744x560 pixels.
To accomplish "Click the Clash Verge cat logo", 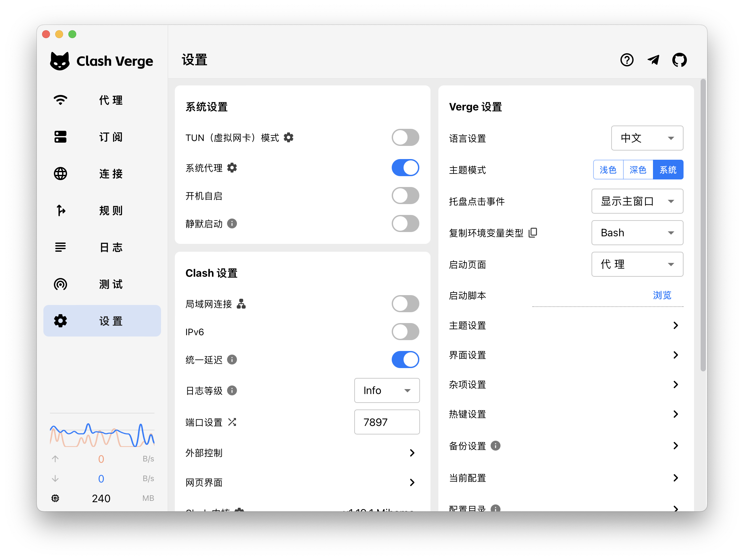I will (x=59, y=61).
